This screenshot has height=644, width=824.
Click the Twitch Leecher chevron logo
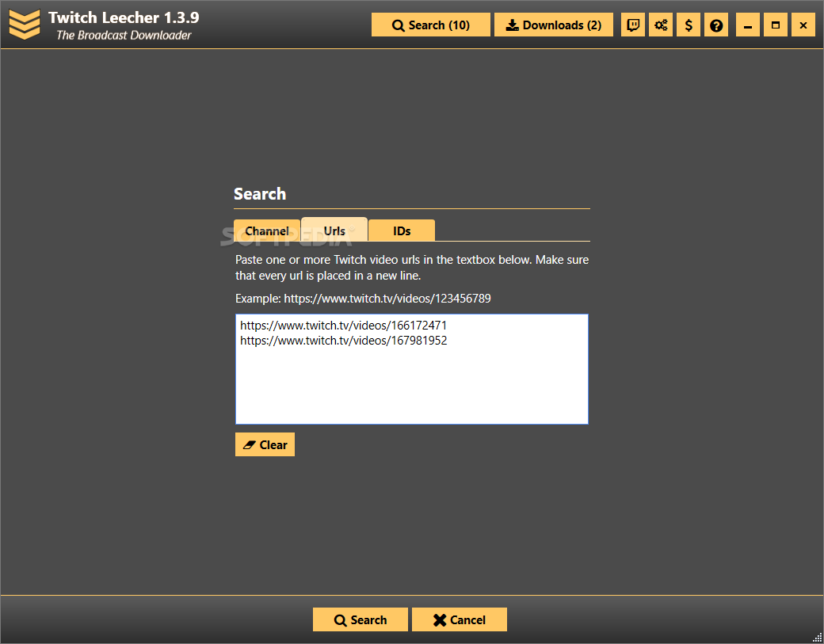[x=25, y=25]
